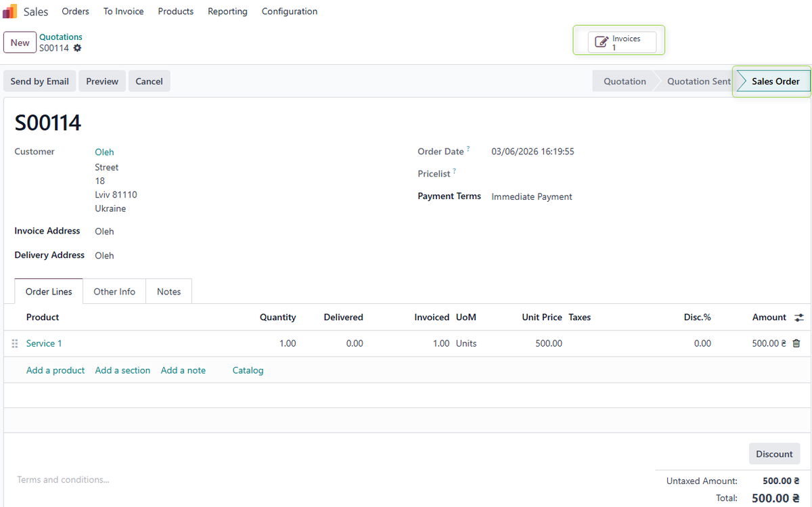Revert status to Quotation in the status bar
The image size is (812, 507).
pyautogui.click(x=625, y=81)
